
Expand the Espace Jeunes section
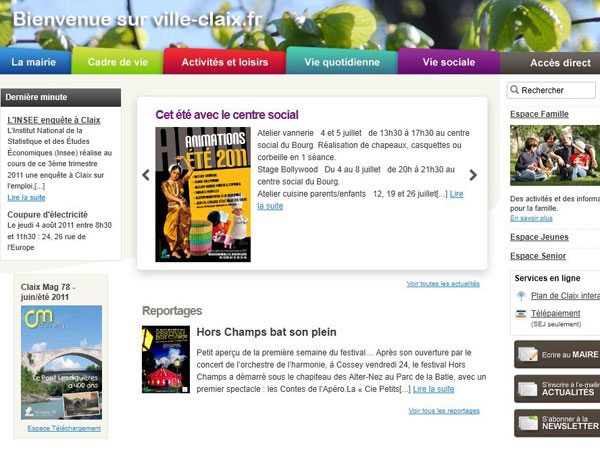pos(539,237)
